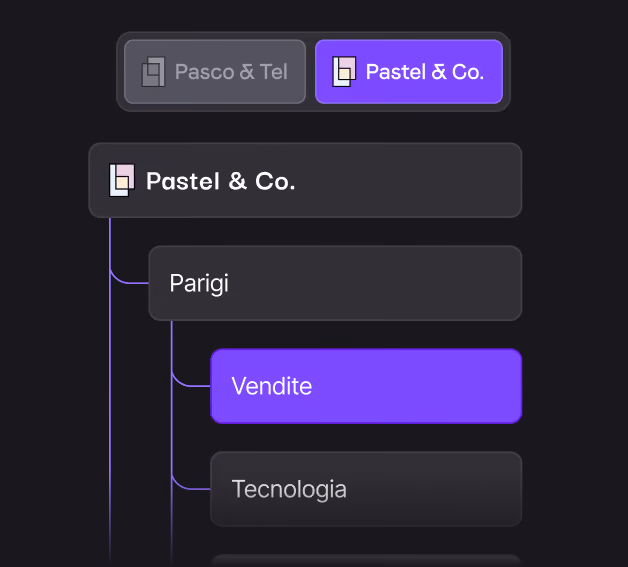
Task: Click the grey Pasco & Tel logo icon
Action: tap(153, 72)
